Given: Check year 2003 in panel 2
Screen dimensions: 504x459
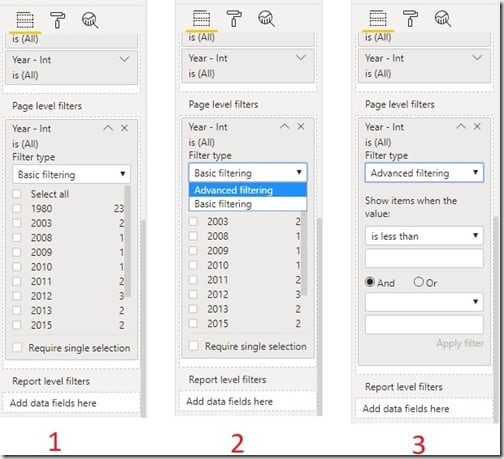Looking at the screenshot, I should click(193, 221).
